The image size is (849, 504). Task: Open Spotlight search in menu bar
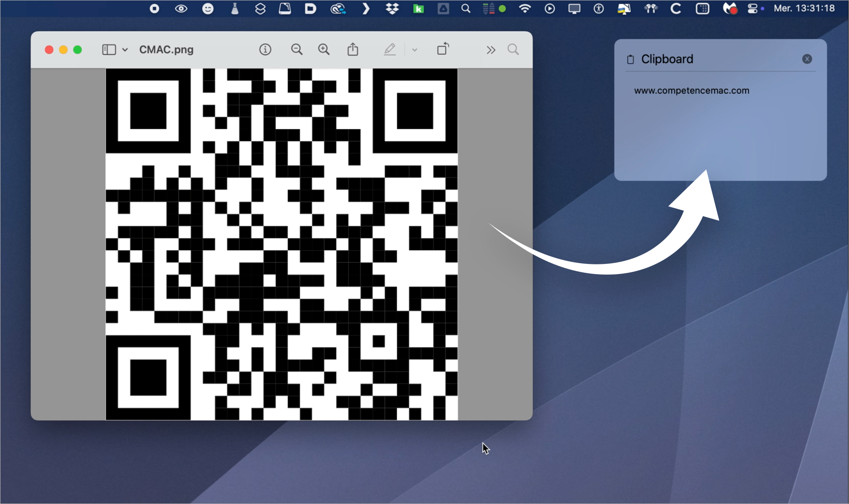pos(466,8)
